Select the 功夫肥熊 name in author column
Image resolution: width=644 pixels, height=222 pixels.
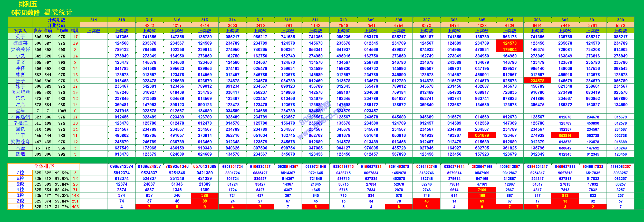[20, 92]
